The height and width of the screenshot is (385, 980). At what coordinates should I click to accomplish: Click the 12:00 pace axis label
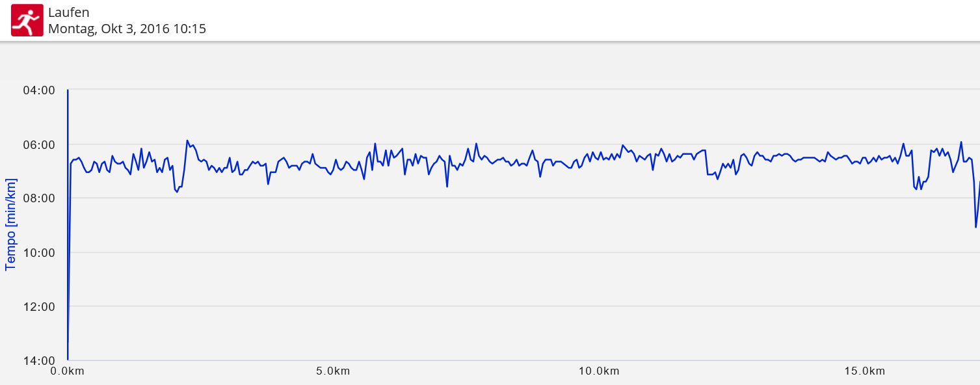click(38, 306)
